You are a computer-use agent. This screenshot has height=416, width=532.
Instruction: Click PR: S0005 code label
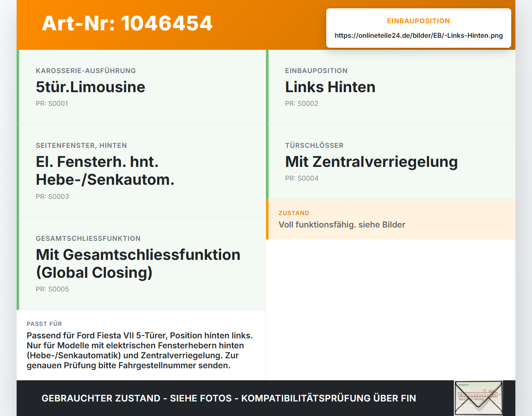point(52,289)
